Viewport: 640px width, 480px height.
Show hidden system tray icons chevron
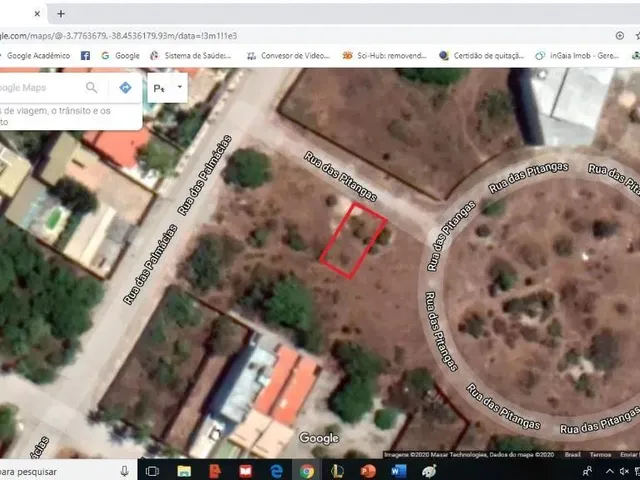(x=609, y=471)
